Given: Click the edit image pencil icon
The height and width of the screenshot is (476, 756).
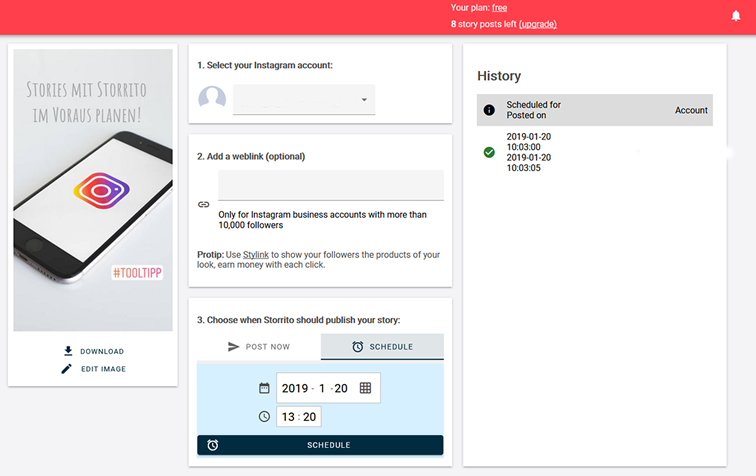Looking at the screenshot, I should [67, 369].
